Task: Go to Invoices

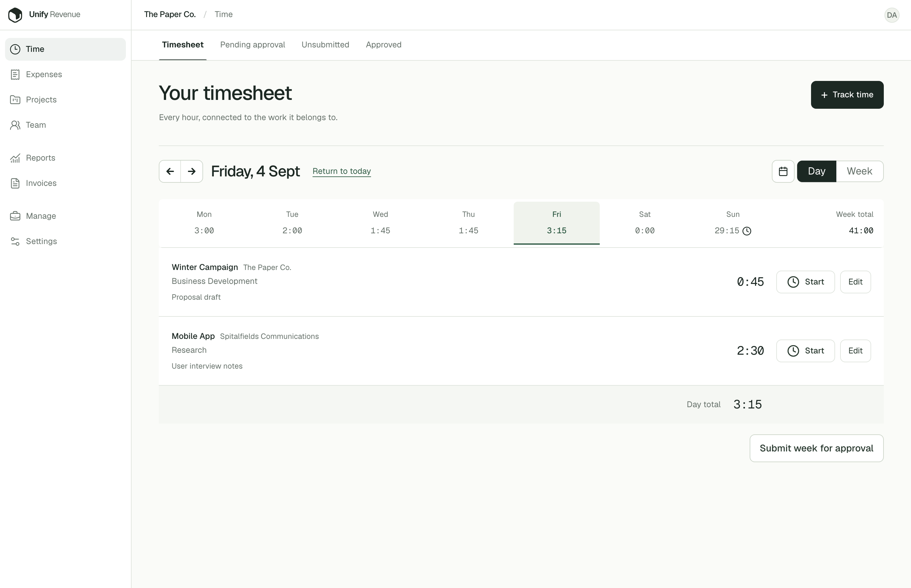Action: click(x=65, y=183)
